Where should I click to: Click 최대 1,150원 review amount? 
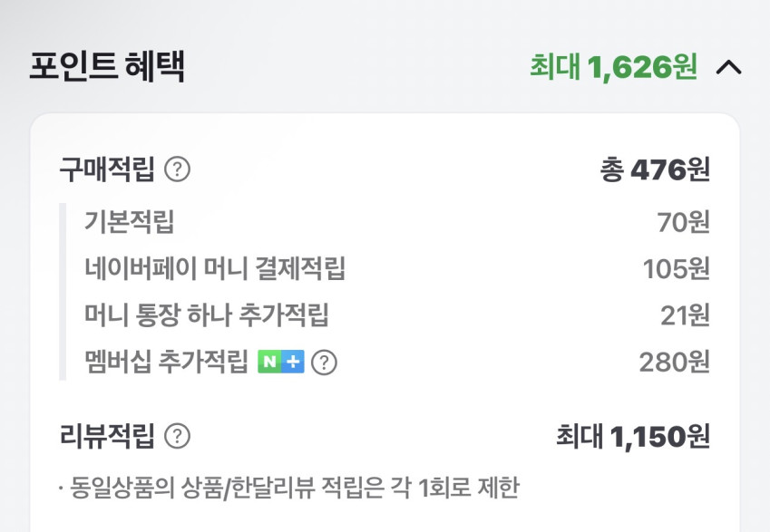pos(632,436)
